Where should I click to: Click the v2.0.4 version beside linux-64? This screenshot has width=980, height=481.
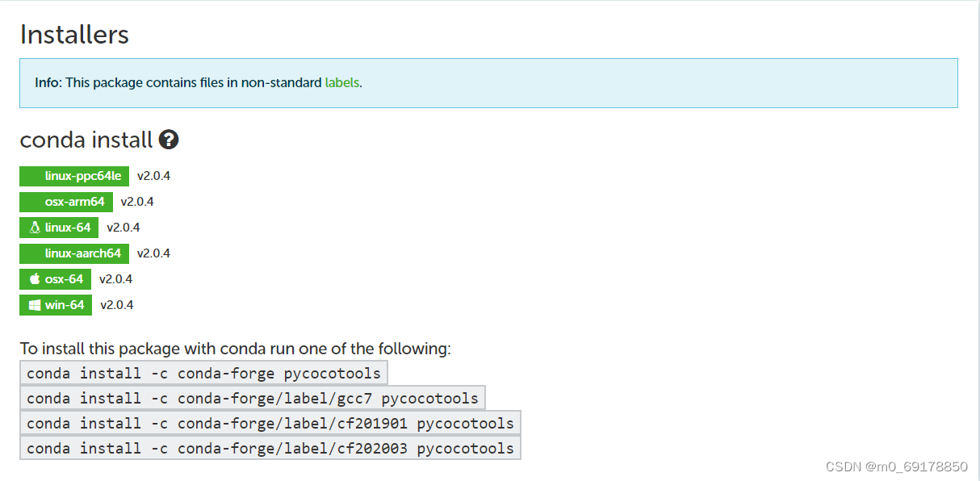123,228
